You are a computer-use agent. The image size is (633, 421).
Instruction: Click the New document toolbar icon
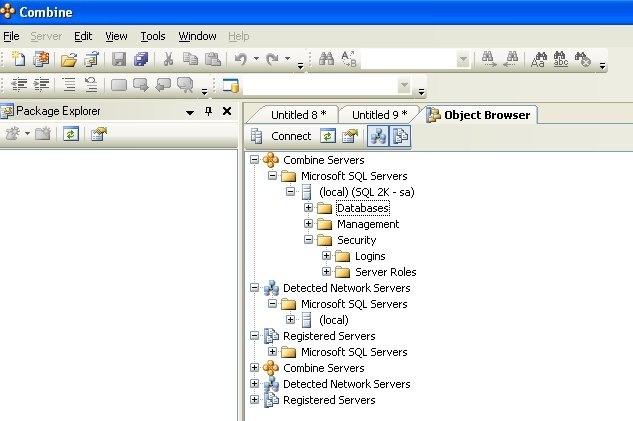[18, 60]
